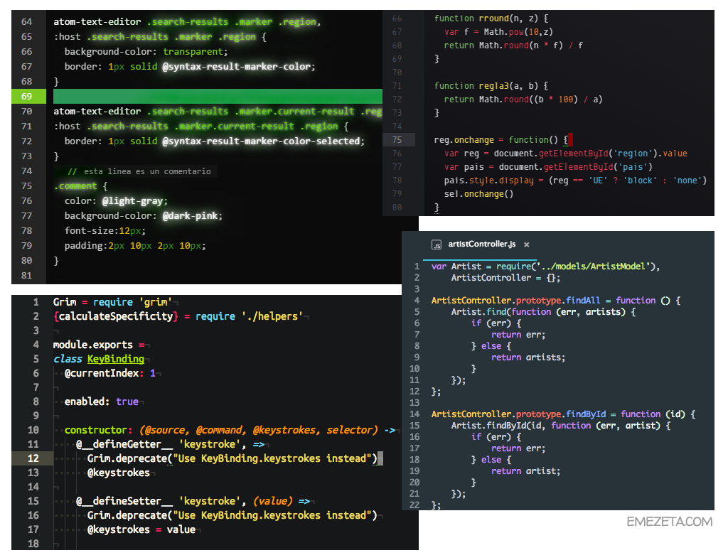Click 'reg.onchange = function() {' line
Image resolution: width=728 pixels, height=560 pixels.
click(x=501, y=140)
